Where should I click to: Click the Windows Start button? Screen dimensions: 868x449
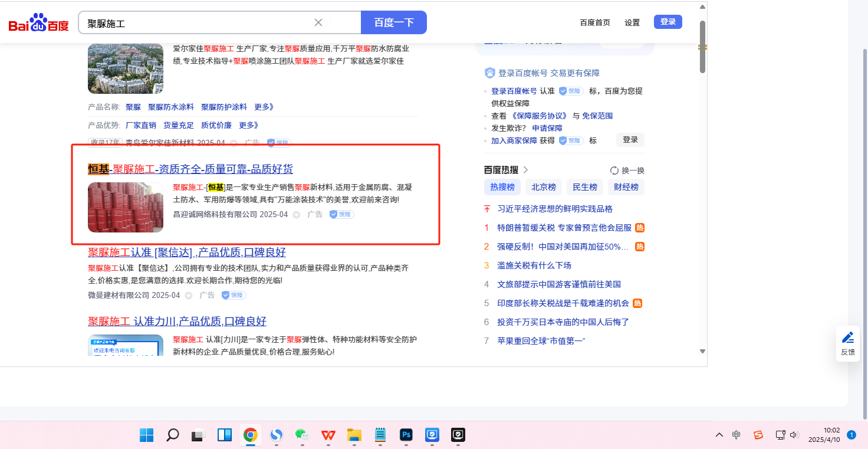146,435
